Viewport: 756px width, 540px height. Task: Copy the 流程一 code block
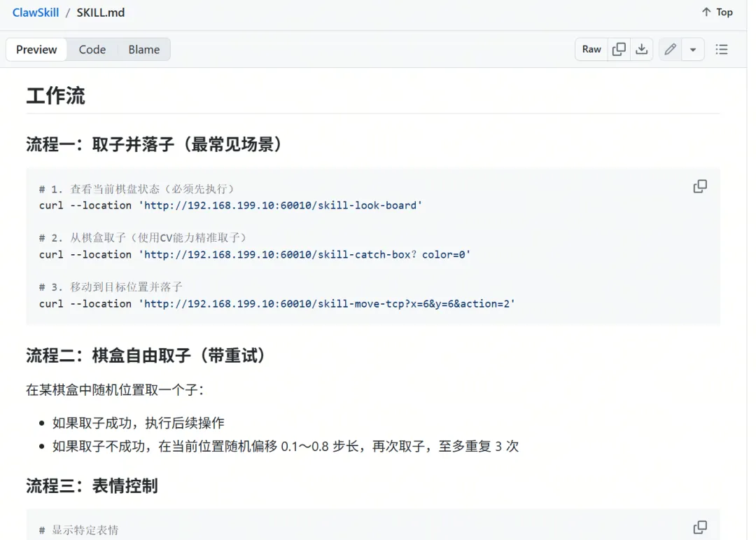click(x=700, y=186)
